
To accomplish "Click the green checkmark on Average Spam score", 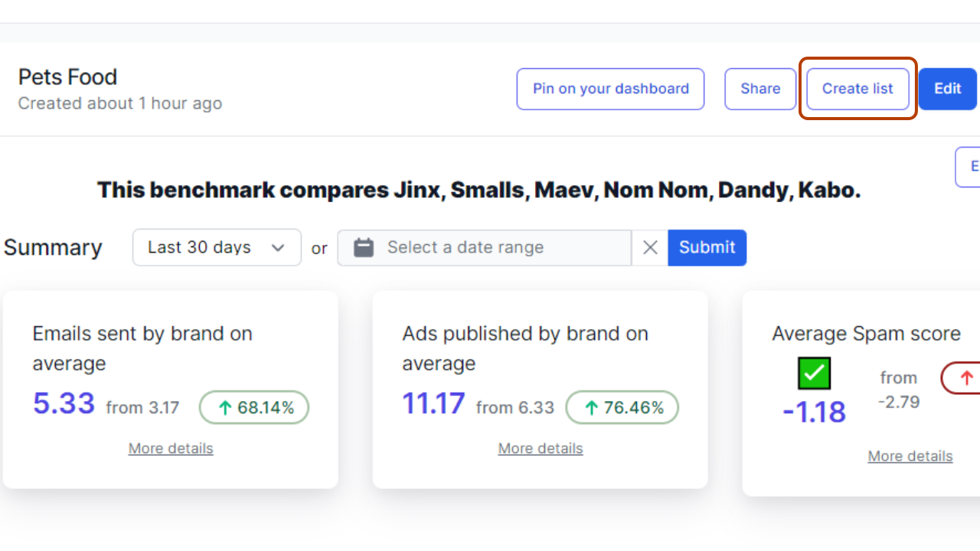I will point(814,373).
